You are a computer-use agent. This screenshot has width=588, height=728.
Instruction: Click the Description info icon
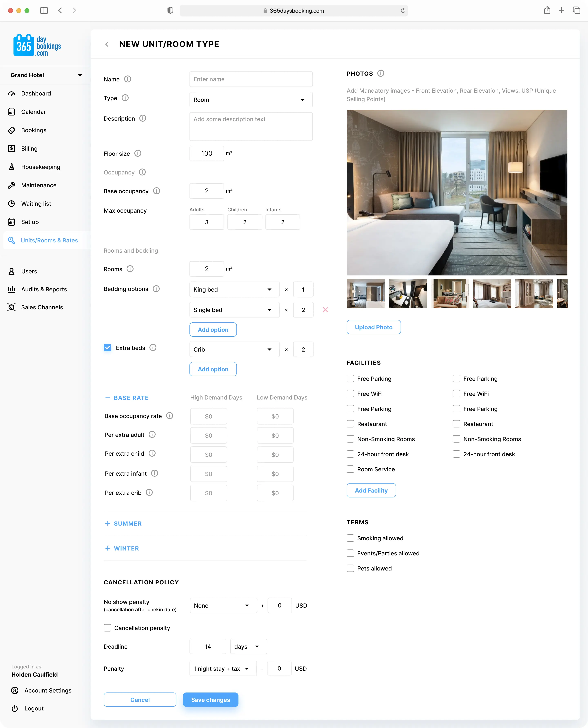[x=143, y=118]
